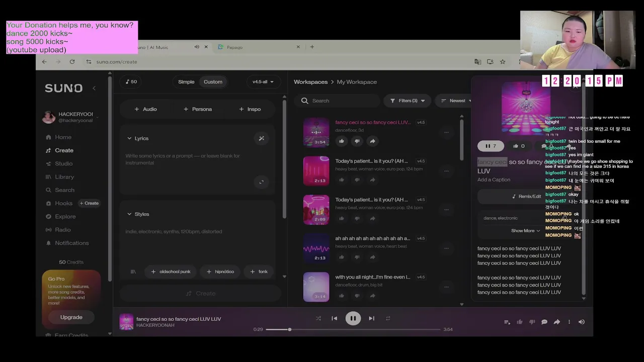Share the with you all night song
The width and height of the screenshot is (644, 362).
[372, 296]
